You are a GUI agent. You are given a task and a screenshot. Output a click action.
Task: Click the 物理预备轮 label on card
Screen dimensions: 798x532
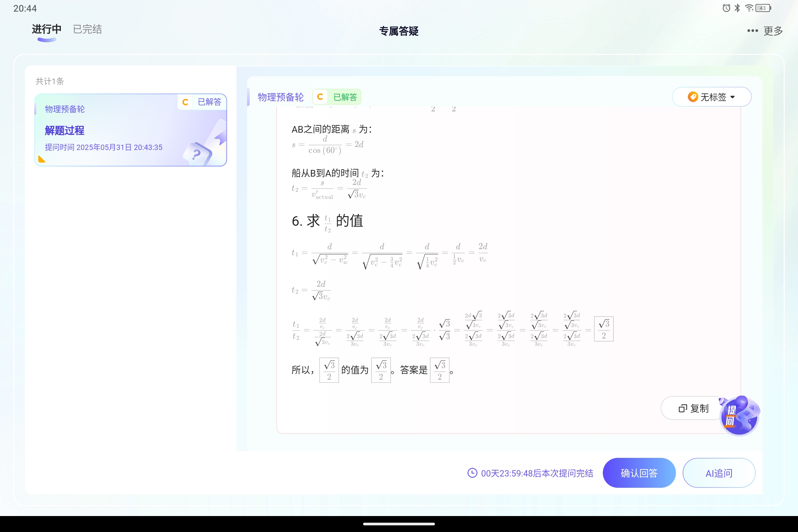click(65, 109)
